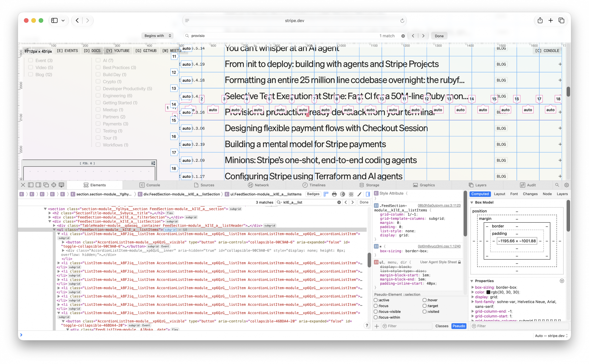
Task: Open device settings monitor icon
Action: [61, 185]
